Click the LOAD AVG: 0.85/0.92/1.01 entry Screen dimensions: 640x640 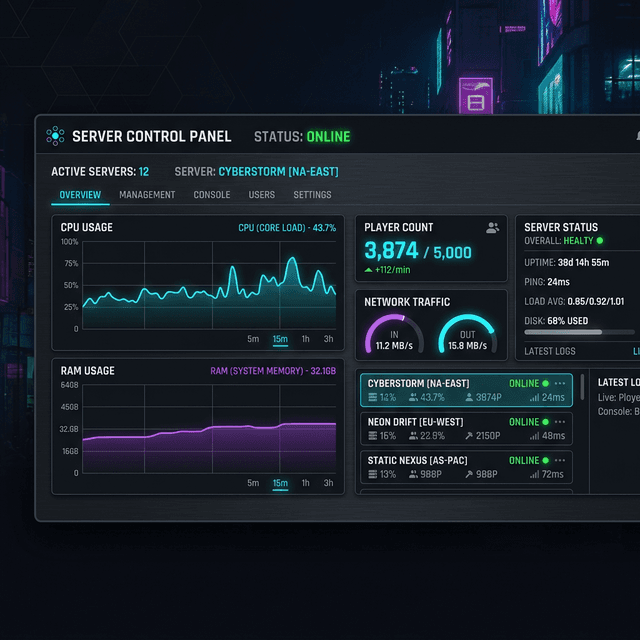coord(574,302)
